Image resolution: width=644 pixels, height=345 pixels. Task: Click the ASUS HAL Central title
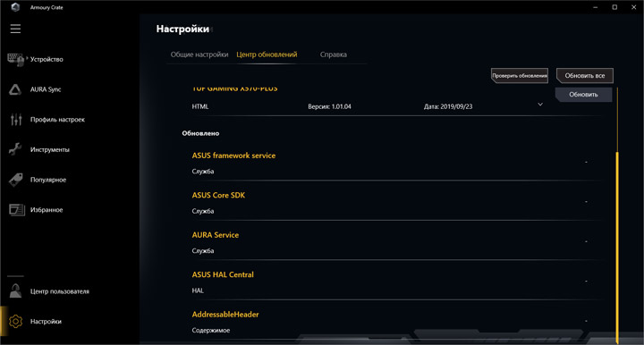[x=223, y=275]
